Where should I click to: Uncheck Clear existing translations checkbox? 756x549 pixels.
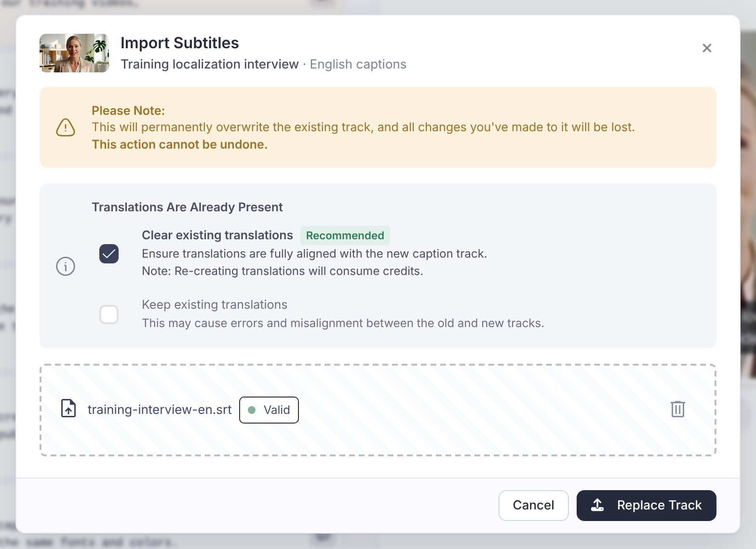click(x=109, y=254)
